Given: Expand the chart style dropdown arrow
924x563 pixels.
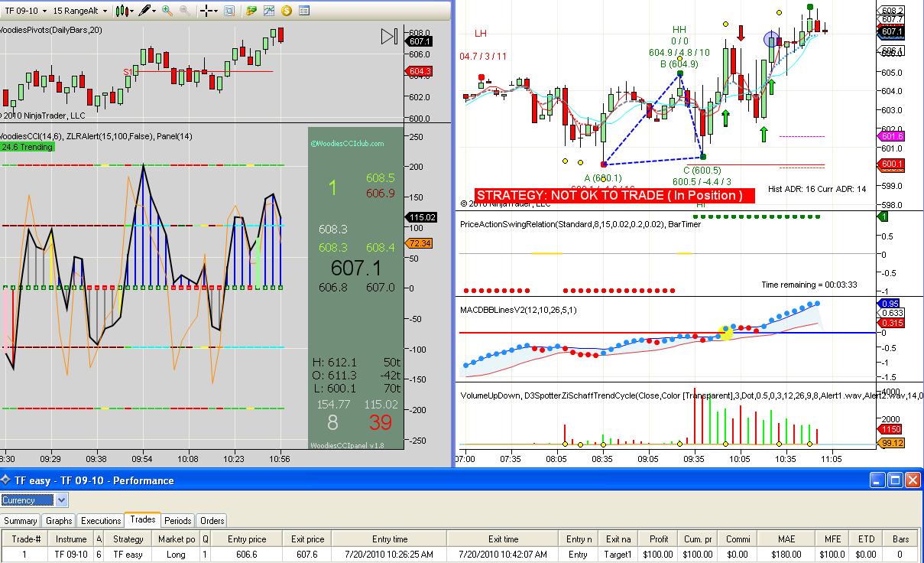Looking at the screenshot, I should 131,11.
